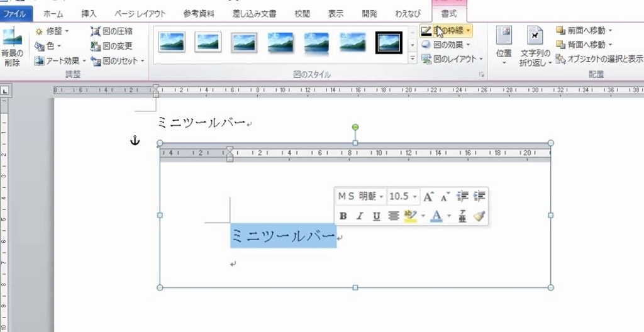Apply the third picture style thumbnail

tap(244, 42)
